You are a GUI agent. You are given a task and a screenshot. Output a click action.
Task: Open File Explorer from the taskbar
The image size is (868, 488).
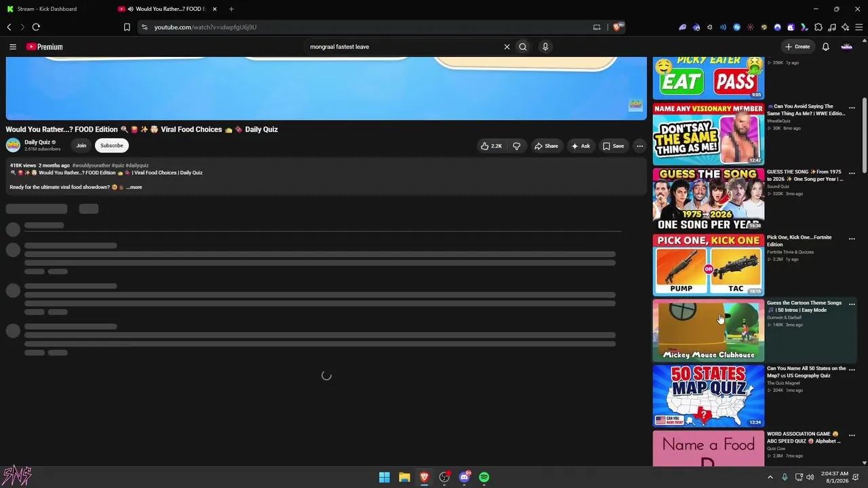pos(404,477)
